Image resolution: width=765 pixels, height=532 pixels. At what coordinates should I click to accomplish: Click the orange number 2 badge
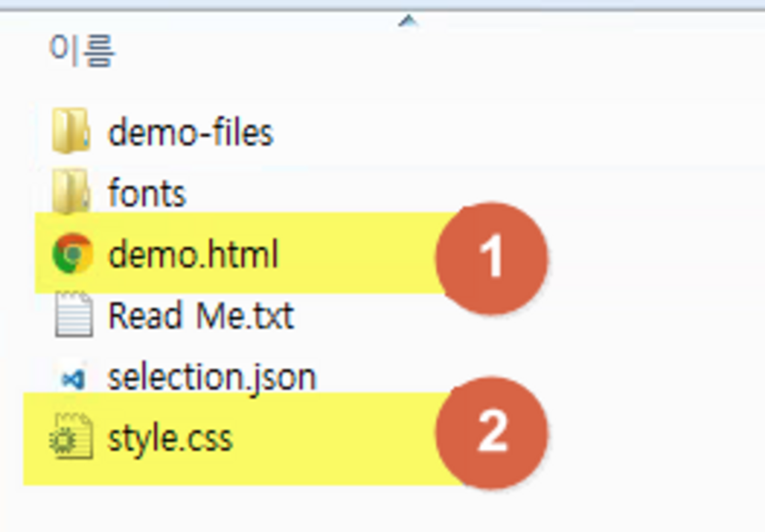(492, 432)
